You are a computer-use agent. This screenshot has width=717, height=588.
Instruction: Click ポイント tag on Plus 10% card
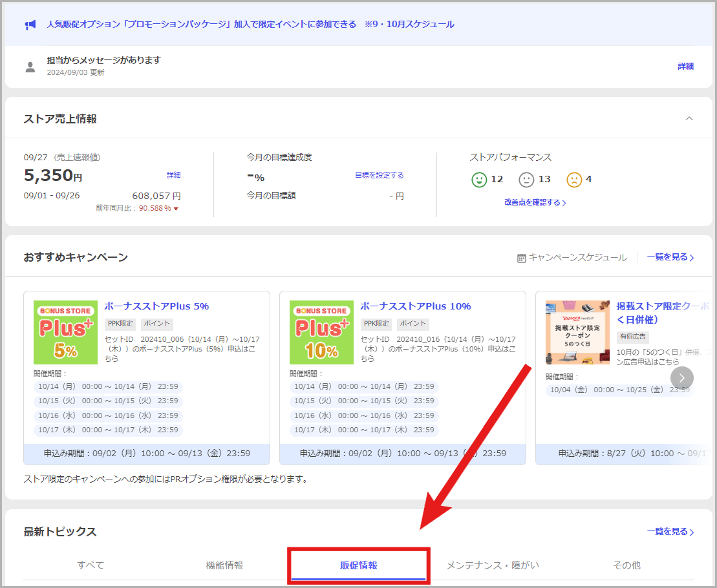(413, 324)
